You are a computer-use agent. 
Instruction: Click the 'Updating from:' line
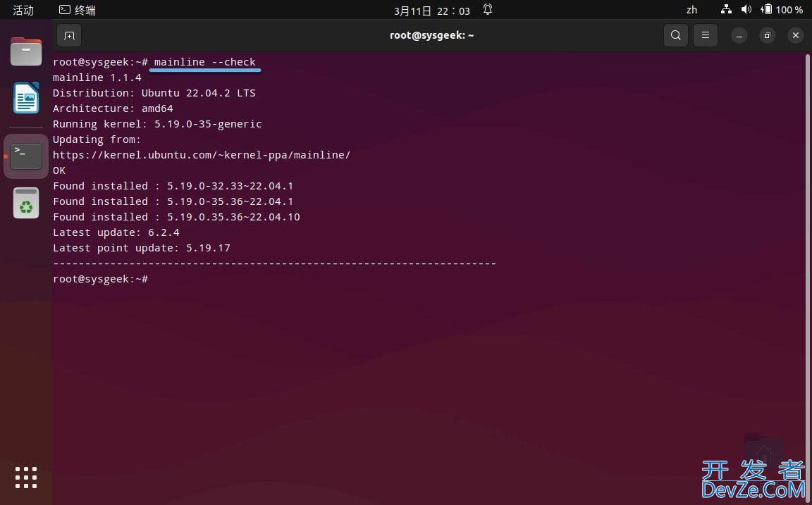97,139
